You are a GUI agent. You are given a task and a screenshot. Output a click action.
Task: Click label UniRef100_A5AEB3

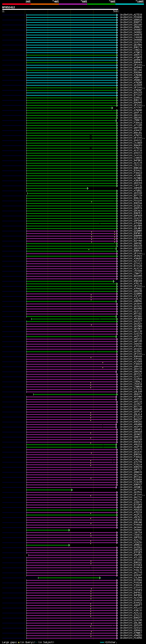point(131,636)
